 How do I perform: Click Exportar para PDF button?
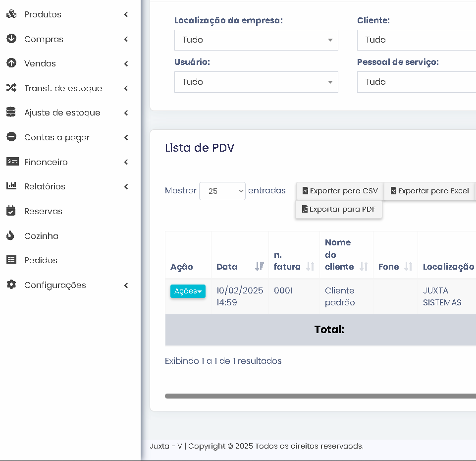339,209
